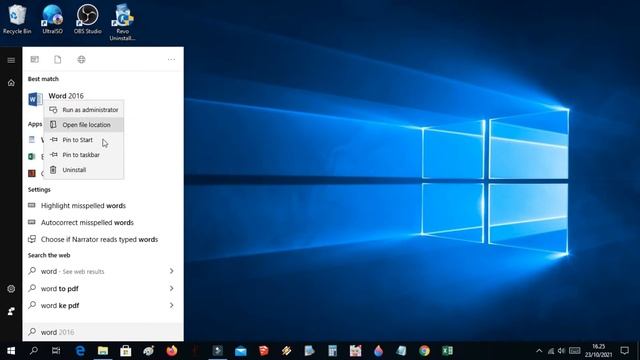Click the Best match heading text
Viewport: 640px width, 360px height.
tap(43, 79)
